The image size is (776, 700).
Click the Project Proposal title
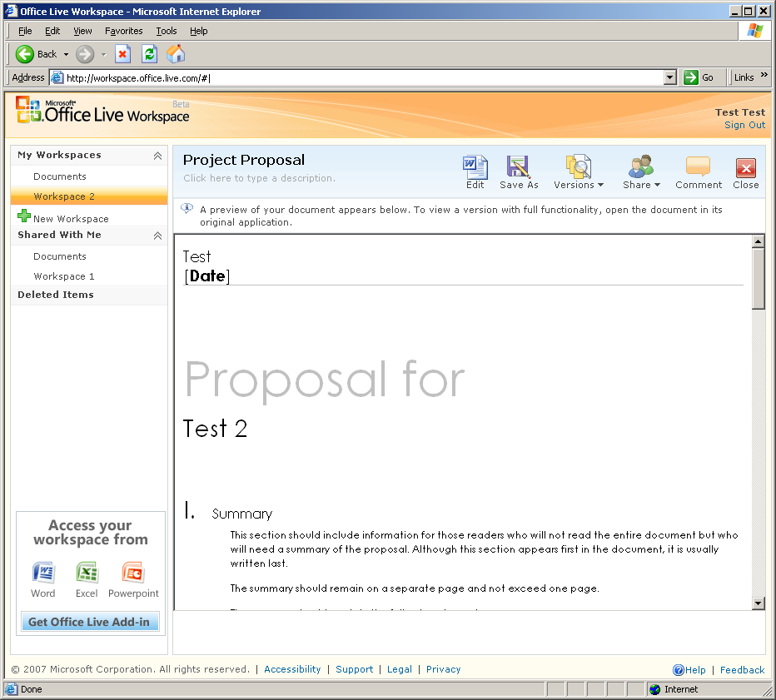click(243, 160)
